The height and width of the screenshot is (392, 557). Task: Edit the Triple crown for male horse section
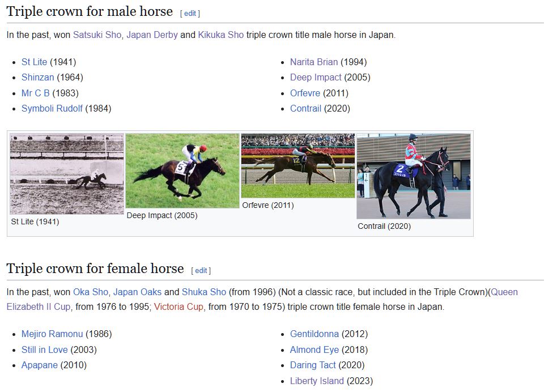coord(190,14)
